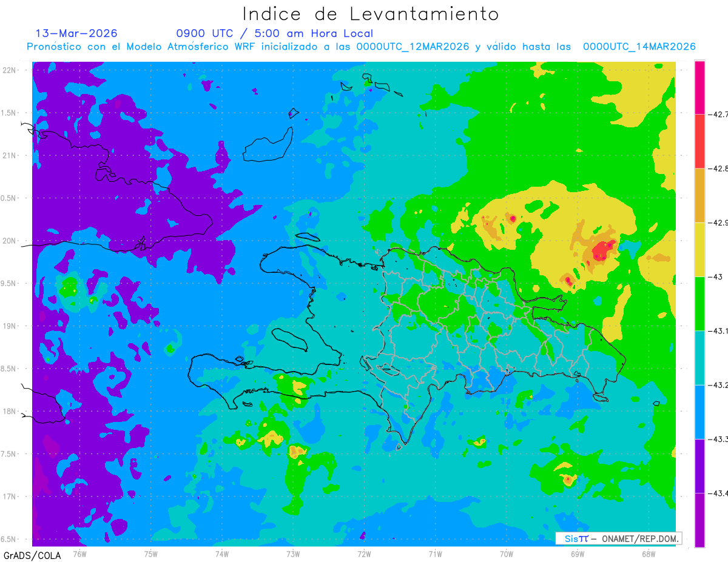
Task: Click the initialization stamp "0000UTC_12MAR2026"
Action: click(413, 47)
